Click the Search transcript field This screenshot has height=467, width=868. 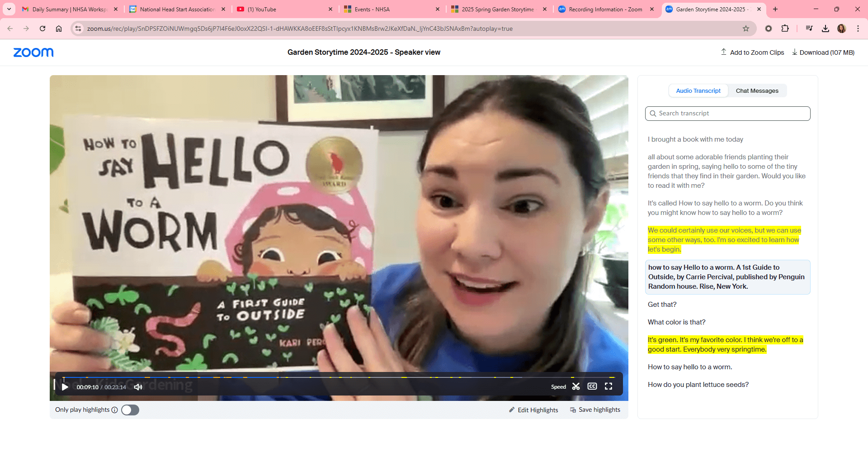coord(727,113)
